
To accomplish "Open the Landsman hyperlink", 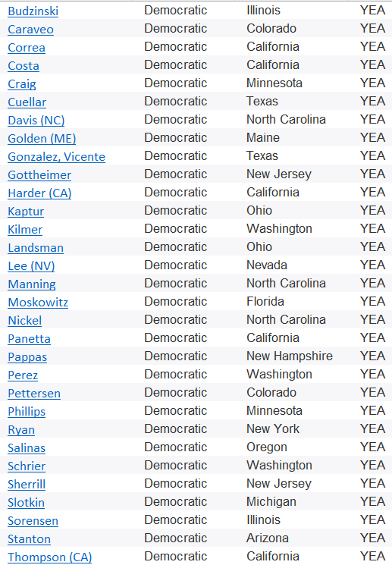I will (x=36, y=248).
